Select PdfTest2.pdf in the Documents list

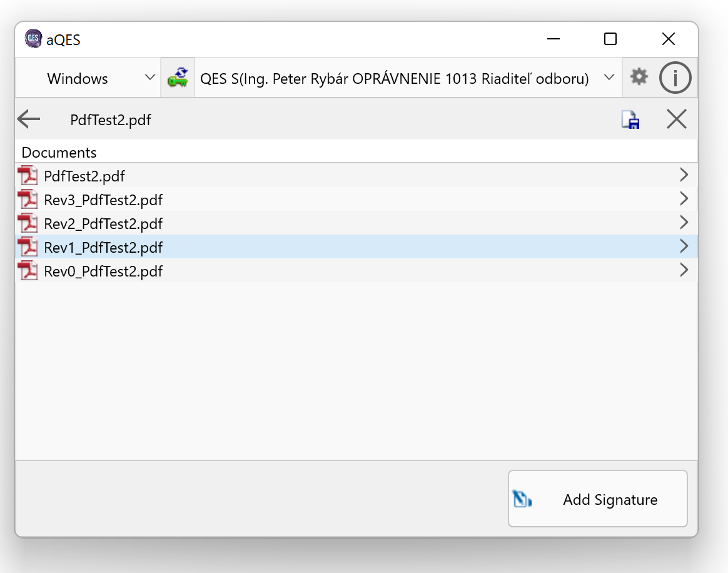356,176
